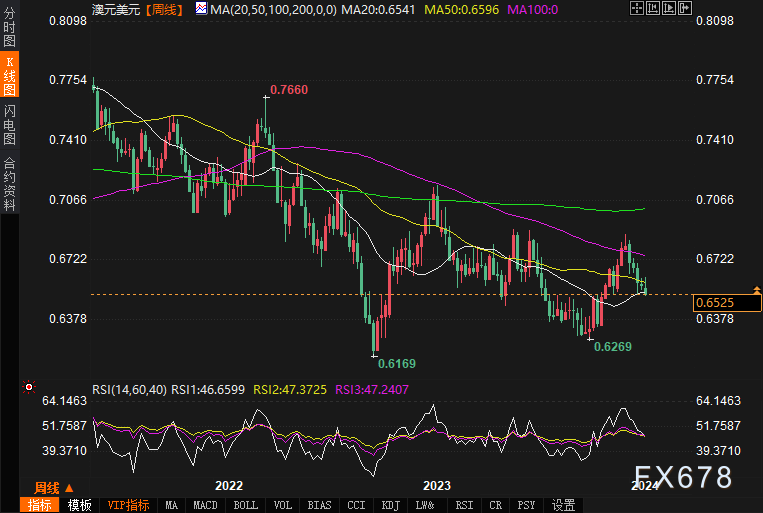Click the red indicator icon beside RSI
Screen dimensions: 763x513
28,388
